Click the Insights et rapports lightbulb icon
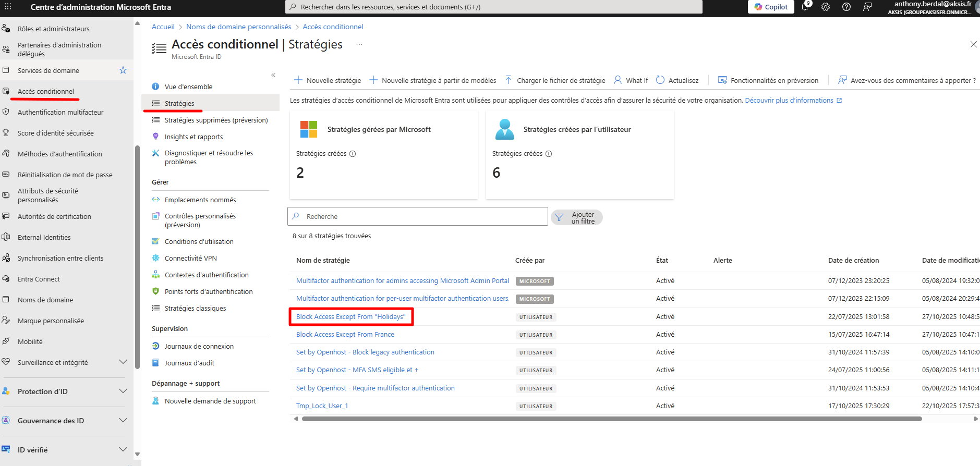The image size is (980, 466). pyautogui.click(x=155, y=137)
